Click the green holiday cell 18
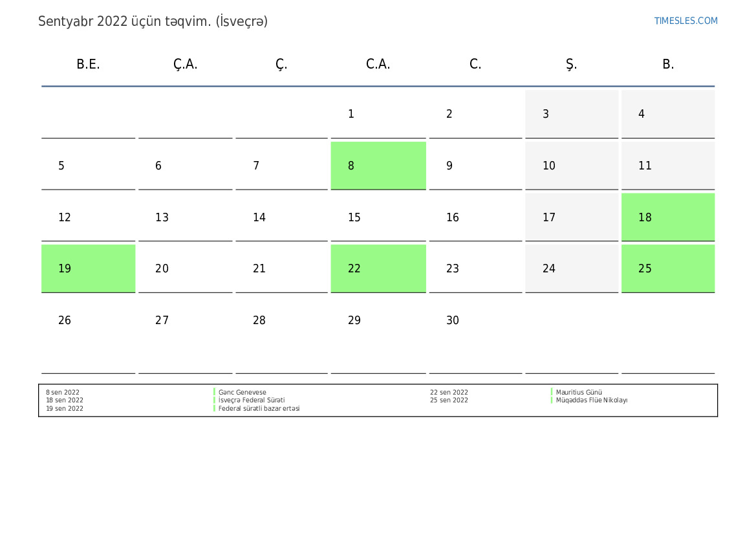 [667, 217]
